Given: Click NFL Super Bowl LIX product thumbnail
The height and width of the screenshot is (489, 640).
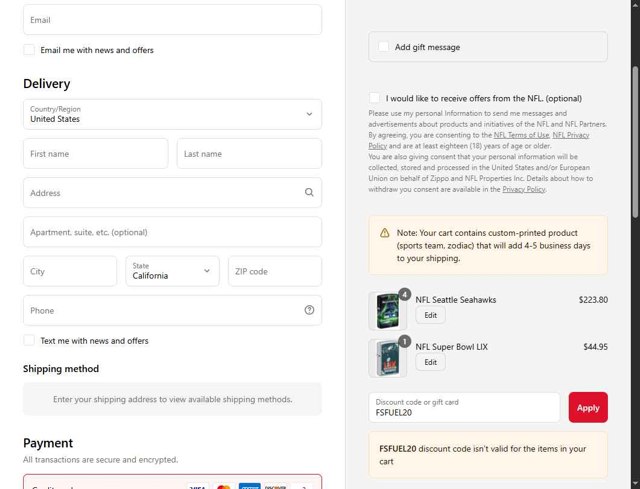Looking at the screenshot, I should point(387,358).
